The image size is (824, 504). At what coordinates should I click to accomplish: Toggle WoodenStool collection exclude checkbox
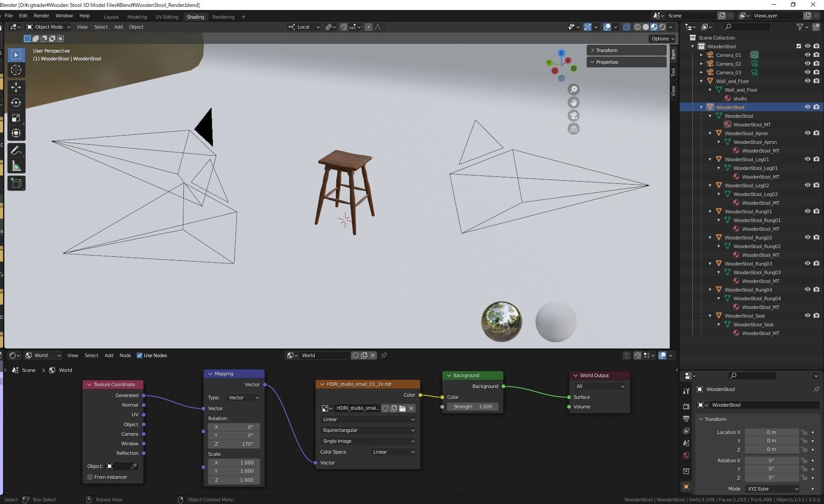[x=798, y=46]
